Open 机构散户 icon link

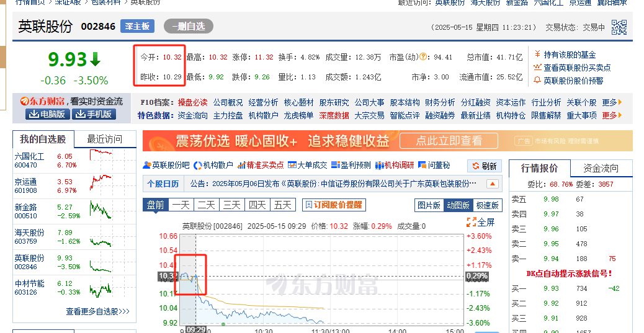tap(213, 165)
